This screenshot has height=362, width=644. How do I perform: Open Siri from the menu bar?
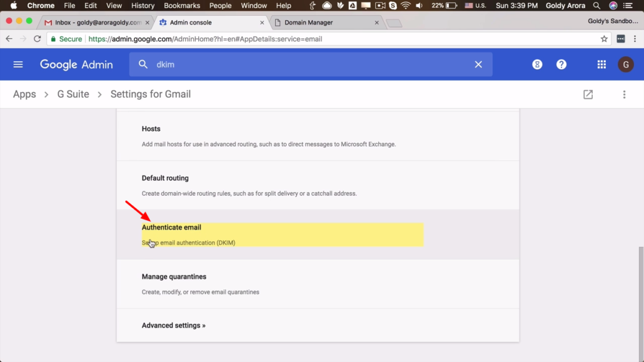pyautogui.click(x=613, y=6)
